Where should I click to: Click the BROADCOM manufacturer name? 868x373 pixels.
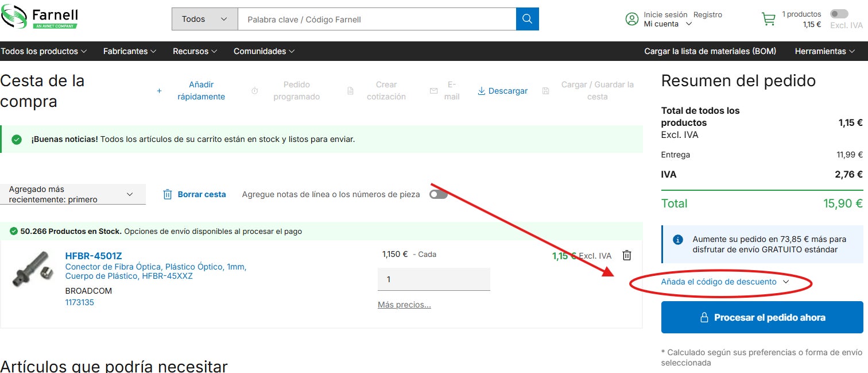click(x=88, y=291)
